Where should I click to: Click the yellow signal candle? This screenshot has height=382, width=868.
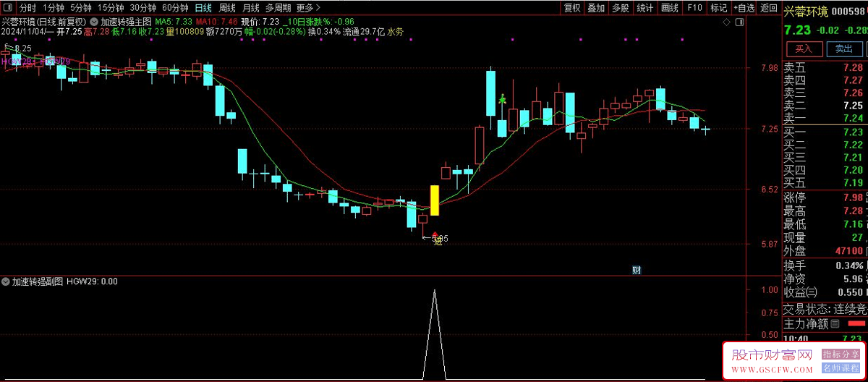[435, 200]
